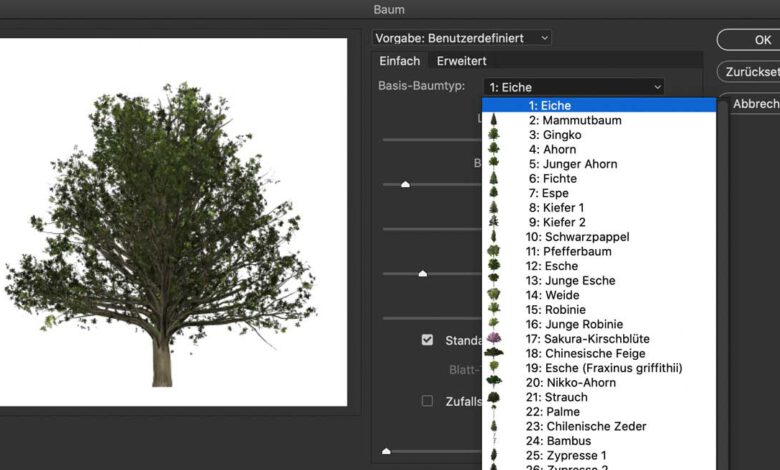This screenshot has width=780, height=470.
Task: Confirm the dialog with OK
Action: (762, 40)
